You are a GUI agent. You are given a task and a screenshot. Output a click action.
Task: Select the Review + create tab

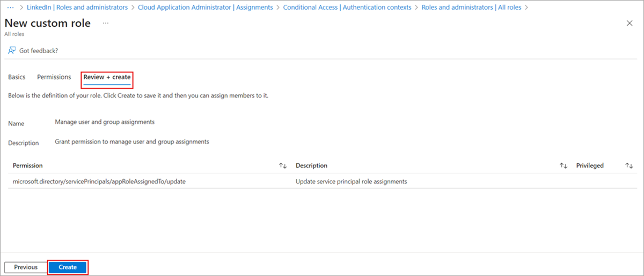pos(107,78)
